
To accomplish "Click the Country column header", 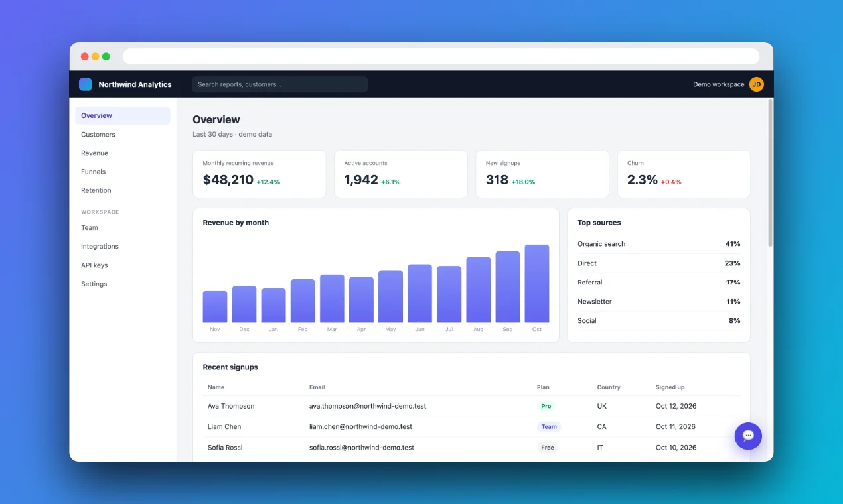I will pyautogui.click(x=609, y=387).
